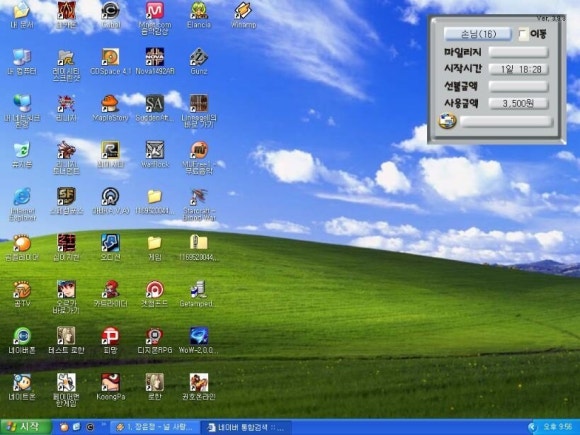The height and width of the screenshot is (435, 580).
Task: Click the empty 선불금액 field
Action: pos(518,86)
